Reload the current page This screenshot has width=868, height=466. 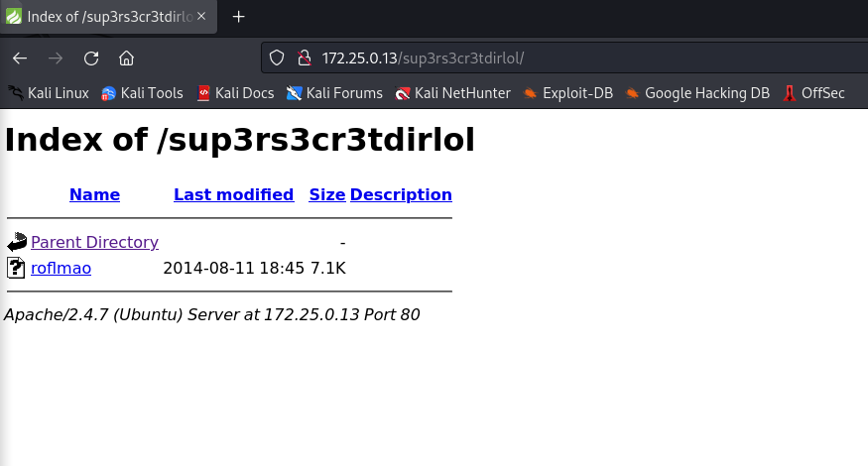pos(91,58)
